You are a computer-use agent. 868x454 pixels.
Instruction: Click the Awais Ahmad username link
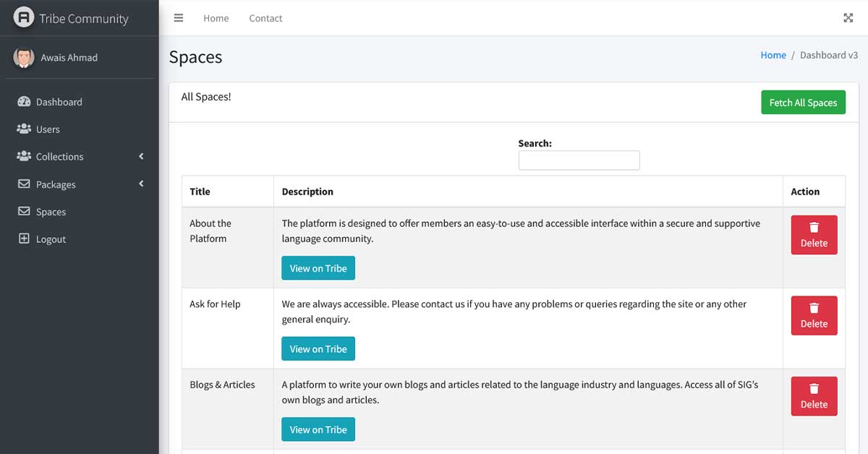point(69,58)
